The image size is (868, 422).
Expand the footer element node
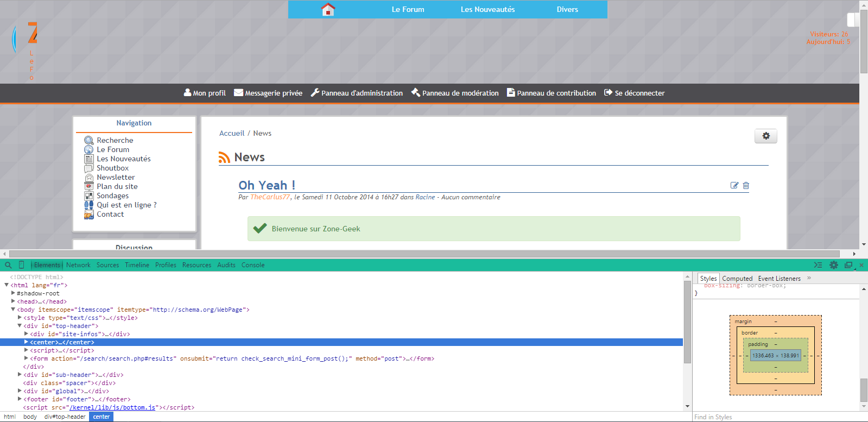click(20, 399)
